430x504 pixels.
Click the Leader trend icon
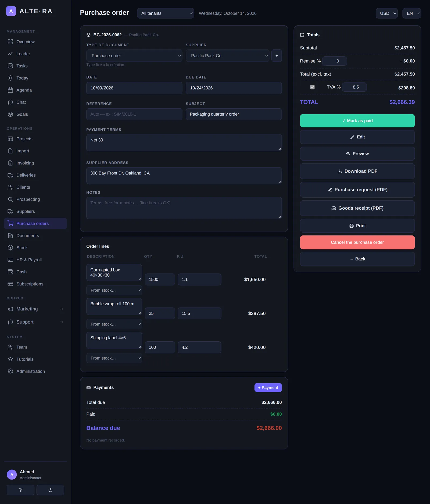coord(10,54)
